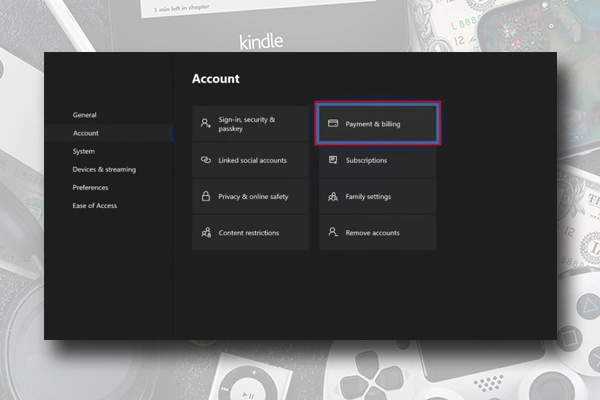
Task: Select Account in the settings sidebar
Action: coord(109,133)
